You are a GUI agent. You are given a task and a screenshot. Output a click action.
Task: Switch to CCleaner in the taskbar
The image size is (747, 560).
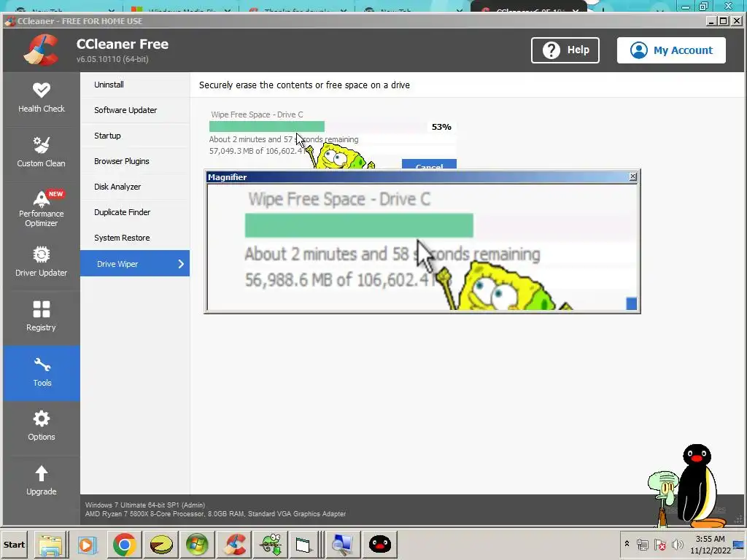tap(234, 544)
